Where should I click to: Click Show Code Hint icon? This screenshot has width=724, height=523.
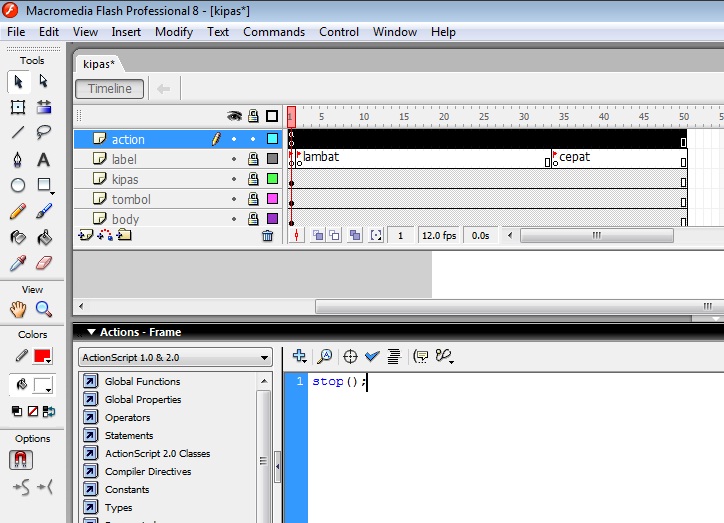(x=421, y=356)
